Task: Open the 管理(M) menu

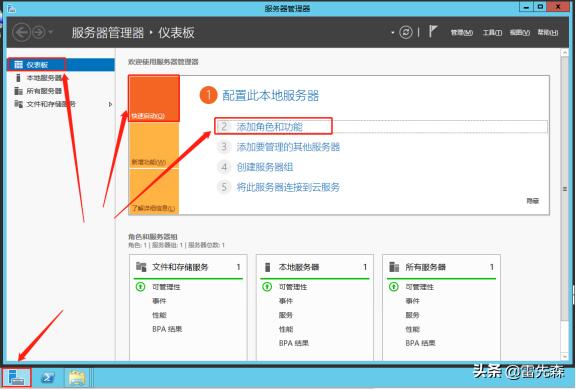Action: (x=461, y=33)
